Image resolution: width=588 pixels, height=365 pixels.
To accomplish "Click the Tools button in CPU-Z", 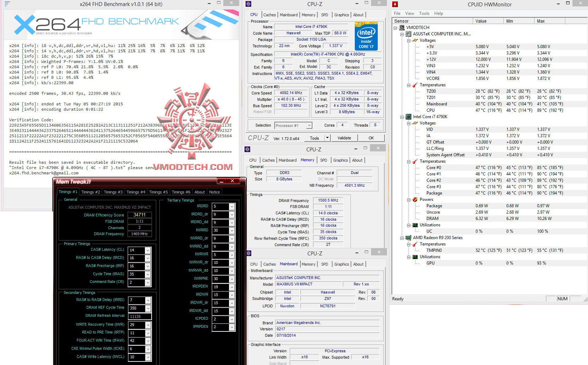I will (x=314, y=138).
